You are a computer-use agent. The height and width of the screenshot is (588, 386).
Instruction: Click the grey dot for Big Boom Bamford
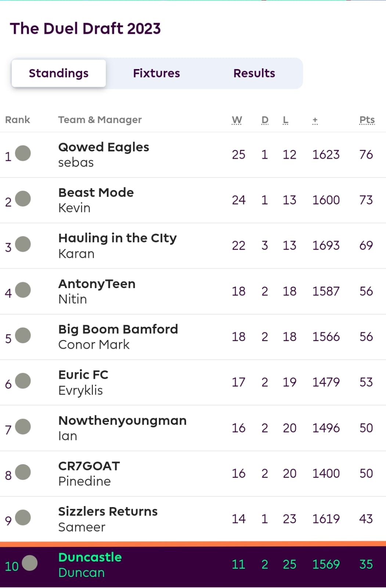pyautogui.click(x=23, y=335)
